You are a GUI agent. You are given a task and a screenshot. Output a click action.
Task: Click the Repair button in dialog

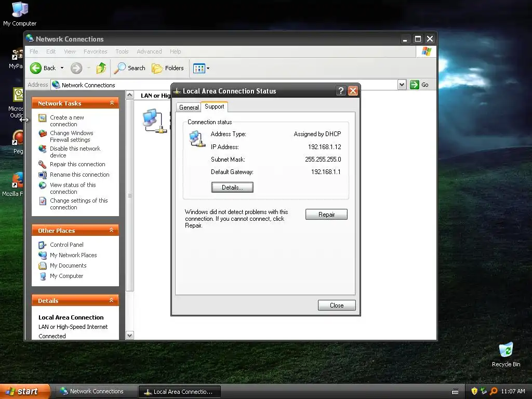[x=326, y=215]
